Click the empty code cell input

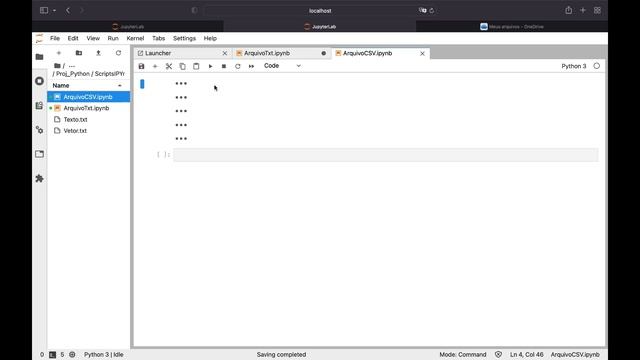pyautogui.click(x=386, y=155)
